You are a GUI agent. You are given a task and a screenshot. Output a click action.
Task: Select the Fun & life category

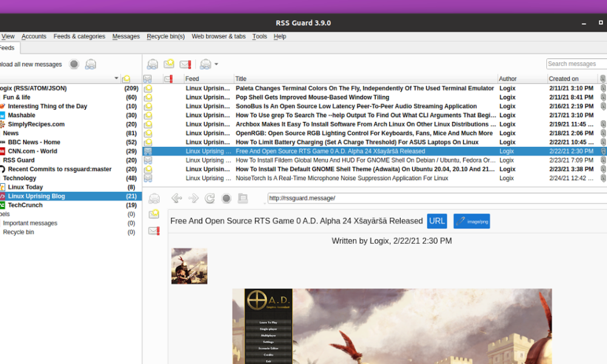point(16,98)
